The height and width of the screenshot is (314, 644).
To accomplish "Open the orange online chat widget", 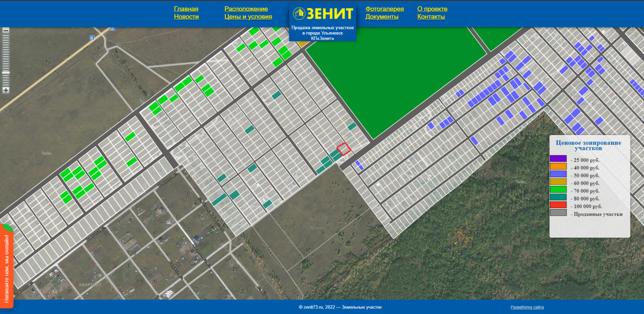I will click(x=7, y=266).
